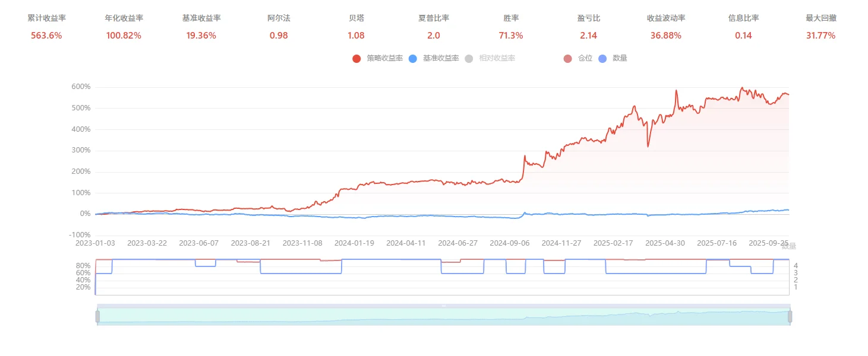Screen dimensions: 868x356
Task: Click the 阿尔法 metric header
Action: (x=279, y=18)
